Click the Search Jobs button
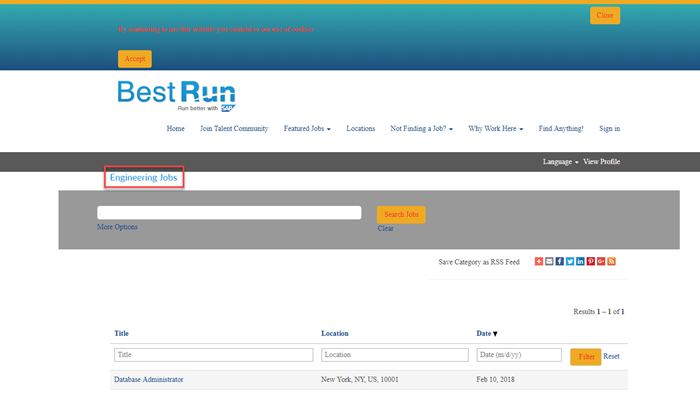 click(x=401, y=214)
